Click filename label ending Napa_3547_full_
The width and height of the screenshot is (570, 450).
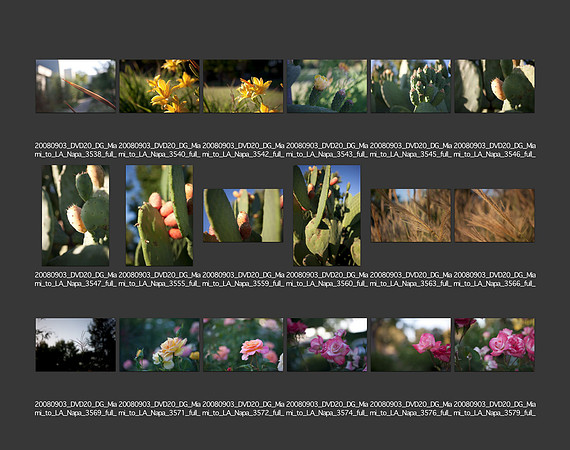76,279
